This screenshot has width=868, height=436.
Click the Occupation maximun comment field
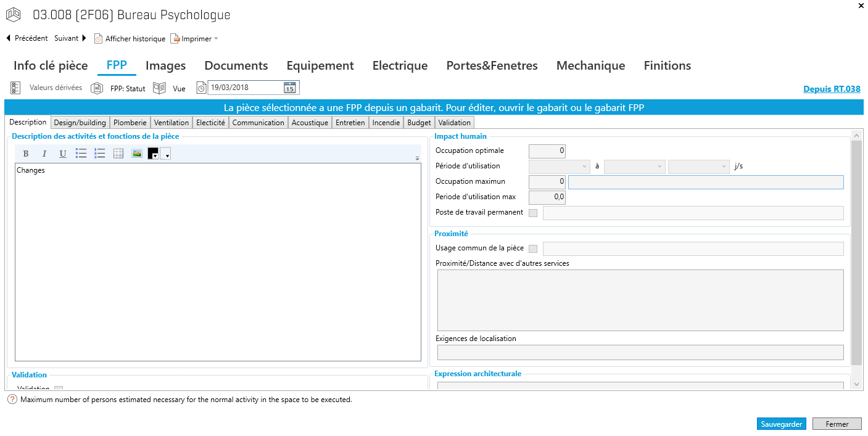click(705, 182)
